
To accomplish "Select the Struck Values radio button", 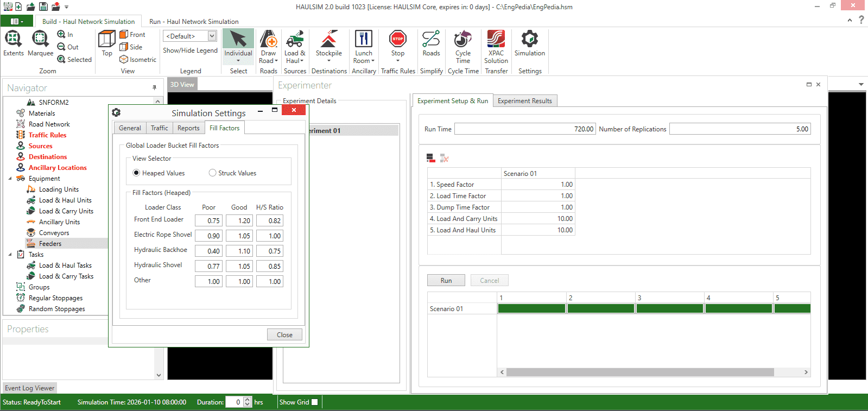I will coord(213,173).
